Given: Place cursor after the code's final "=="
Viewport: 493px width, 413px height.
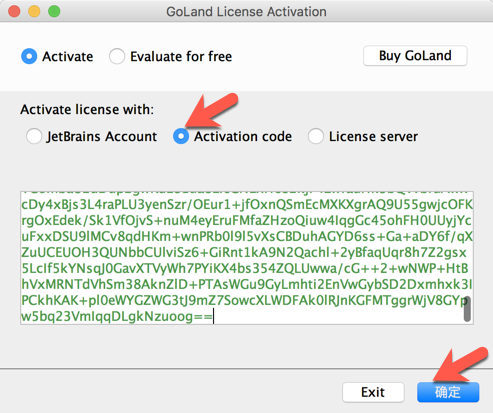Looking at the screenshot, I should pos(213,316).
